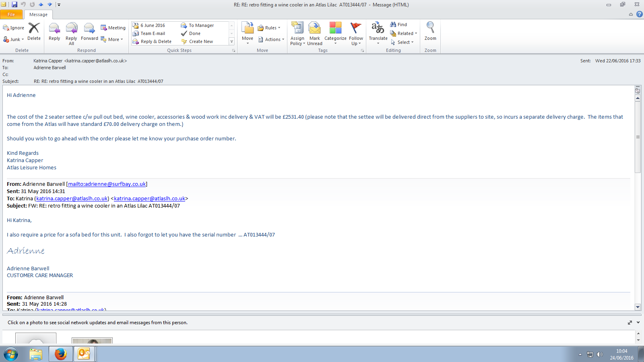Open the File tab
Image resolution: width=644 pixels, height=362 pixels.
tap(11, 14)
